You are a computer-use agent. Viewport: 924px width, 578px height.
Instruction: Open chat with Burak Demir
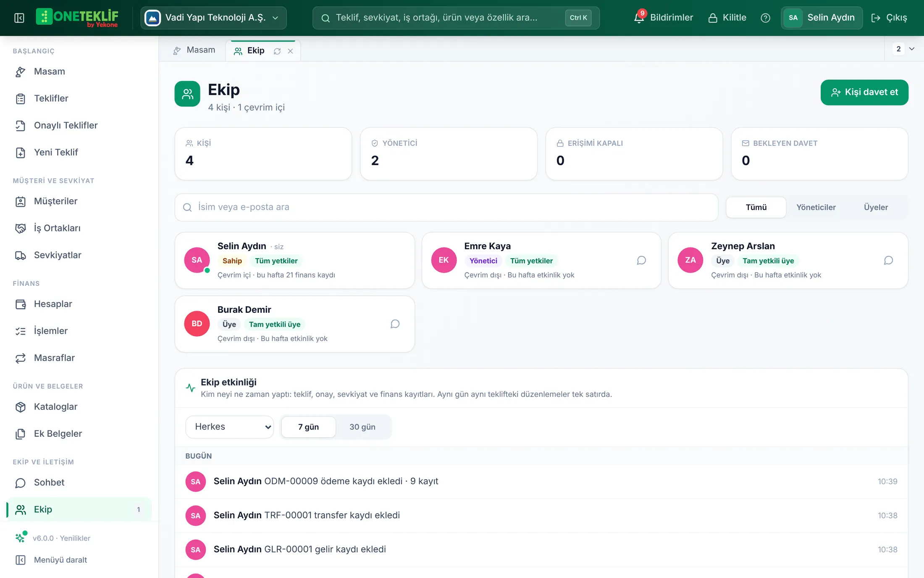click(x=395, y=324)
